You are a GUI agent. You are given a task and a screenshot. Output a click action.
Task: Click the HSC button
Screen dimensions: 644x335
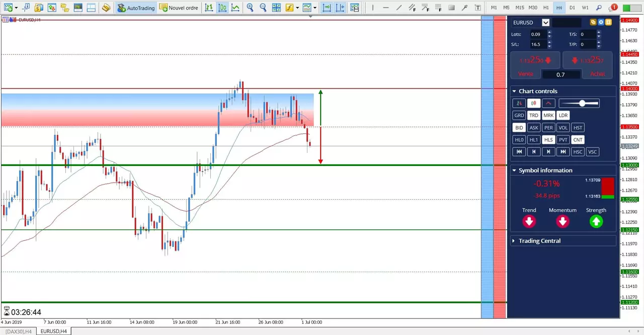(x=578, y=152)
